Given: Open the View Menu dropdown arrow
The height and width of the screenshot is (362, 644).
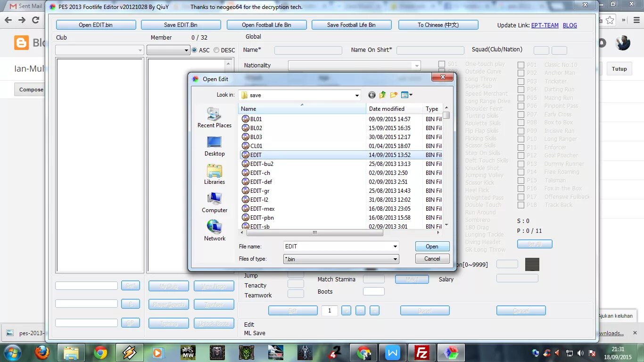Looking at the screenshot, I should 411,95.
